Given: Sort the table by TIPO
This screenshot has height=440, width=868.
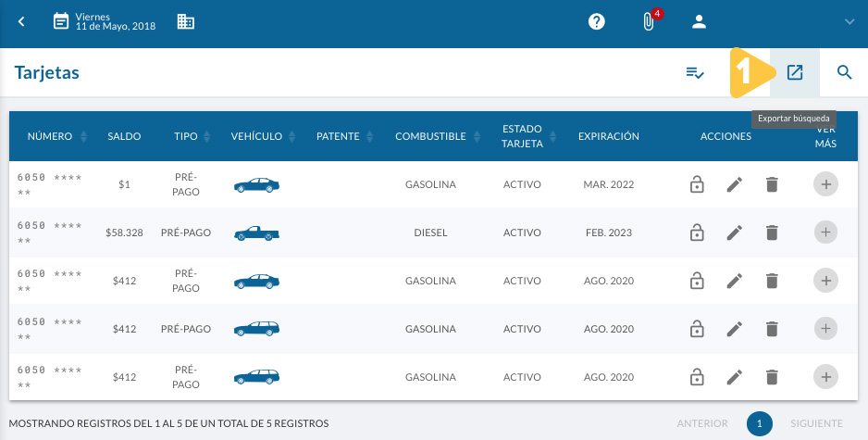Looking at the screenshot, I should [x=207, y=136].
